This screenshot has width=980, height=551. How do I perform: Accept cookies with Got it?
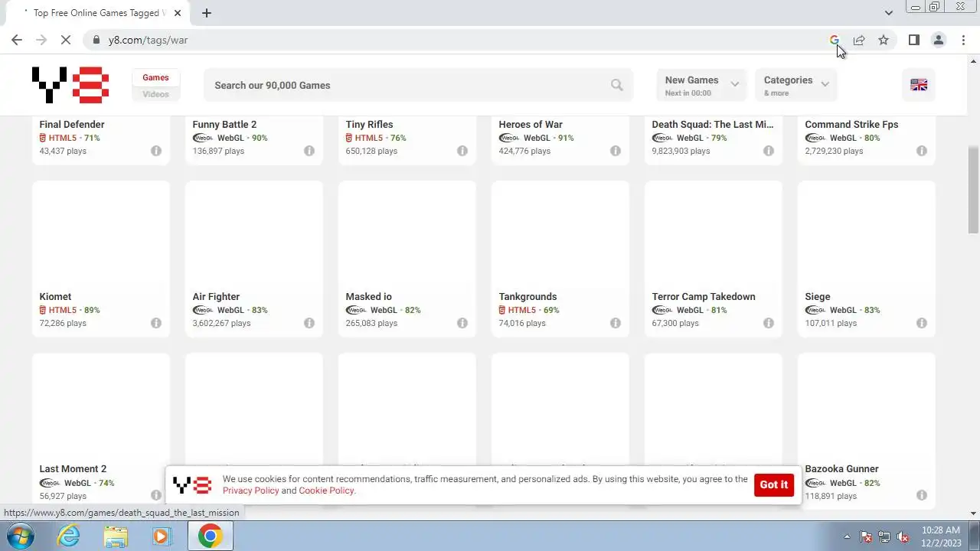[x=773, y=484]
